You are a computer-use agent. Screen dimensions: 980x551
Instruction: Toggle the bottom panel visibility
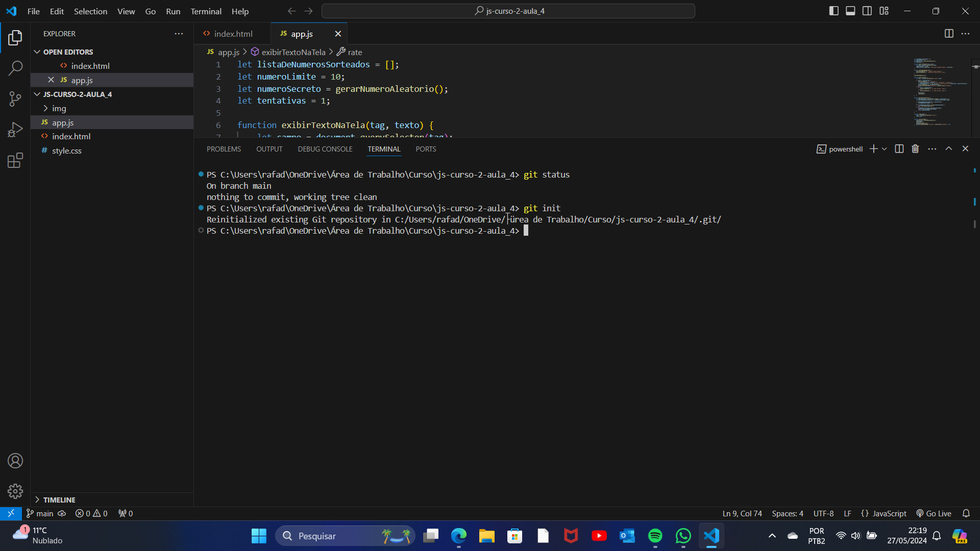pyautogui.click(x=850, y=11)
